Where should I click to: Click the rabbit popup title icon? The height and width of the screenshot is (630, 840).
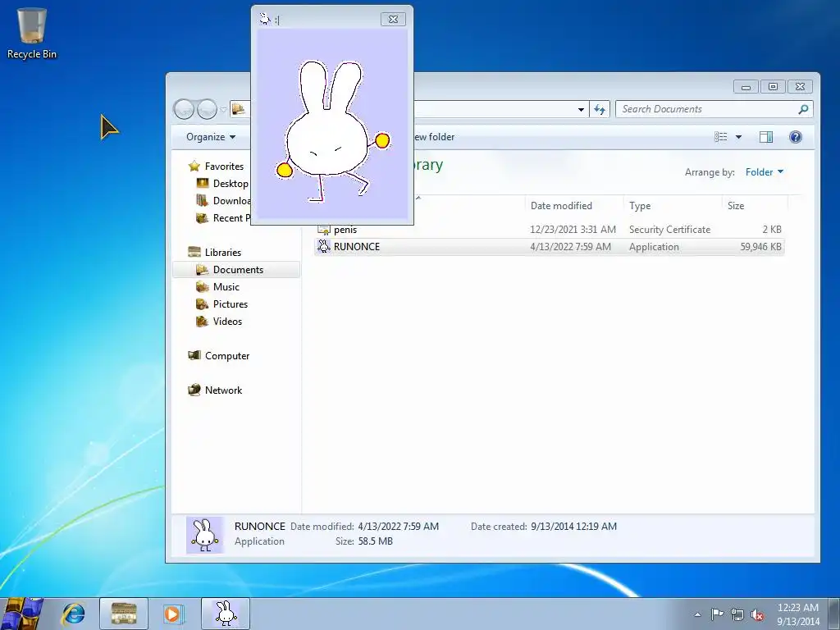click(265, 19)
